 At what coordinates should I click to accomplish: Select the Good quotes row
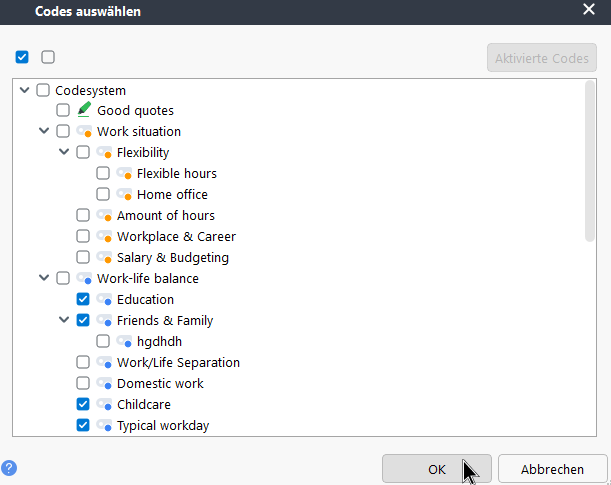pyautogui.click(x=135, y=111)
